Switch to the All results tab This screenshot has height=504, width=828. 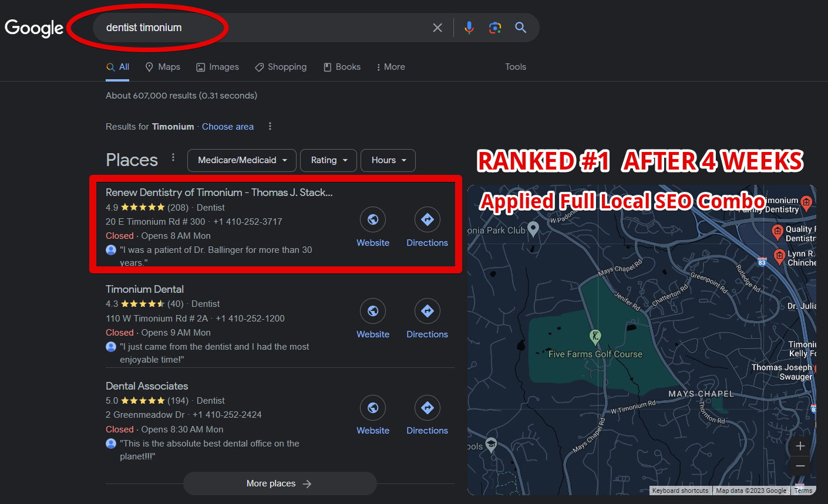coord(117,67)
